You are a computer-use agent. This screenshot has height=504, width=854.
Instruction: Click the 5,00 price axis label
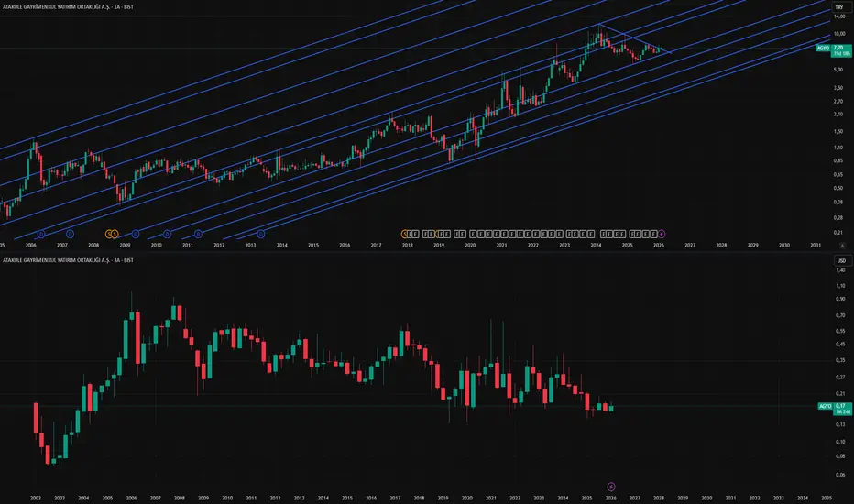coord(839,70)
